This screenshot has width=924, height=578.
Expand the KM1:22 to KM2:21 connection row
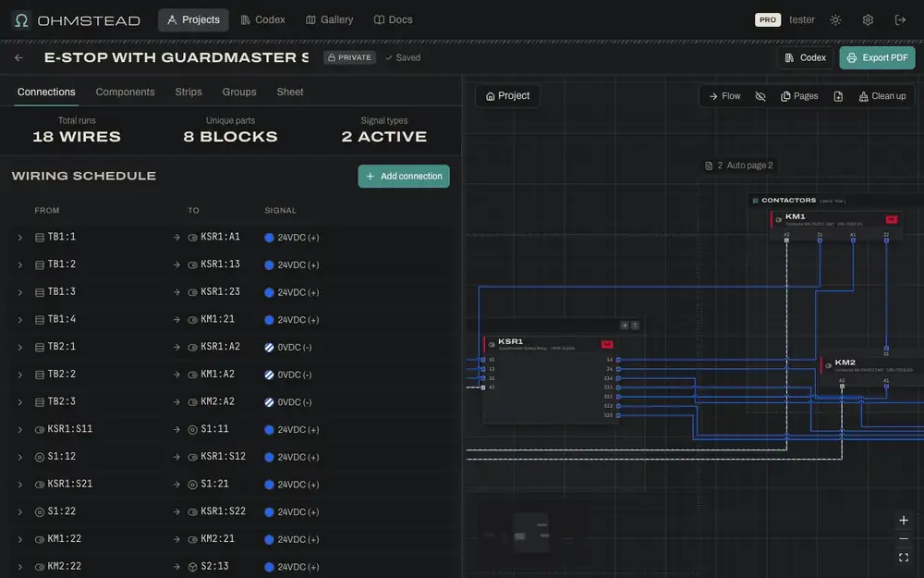click(x=20, y=540)
